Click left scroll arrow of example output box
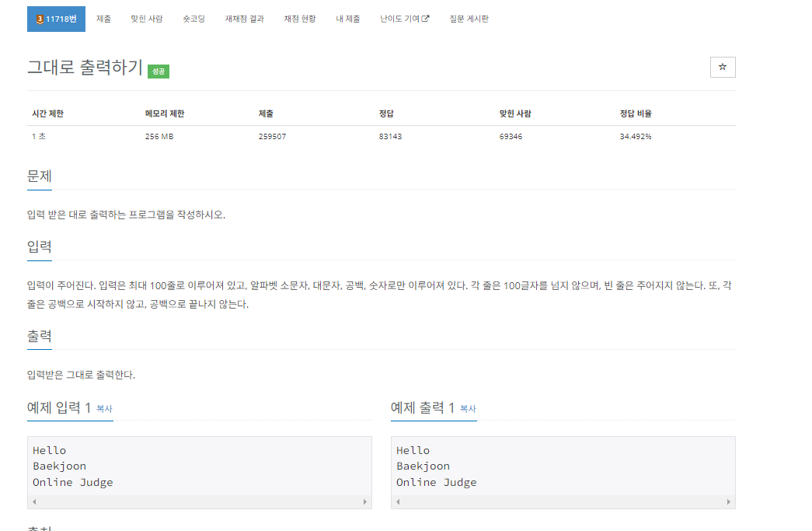Viewport: 812px width, 531px height. (x=398, y=501)
